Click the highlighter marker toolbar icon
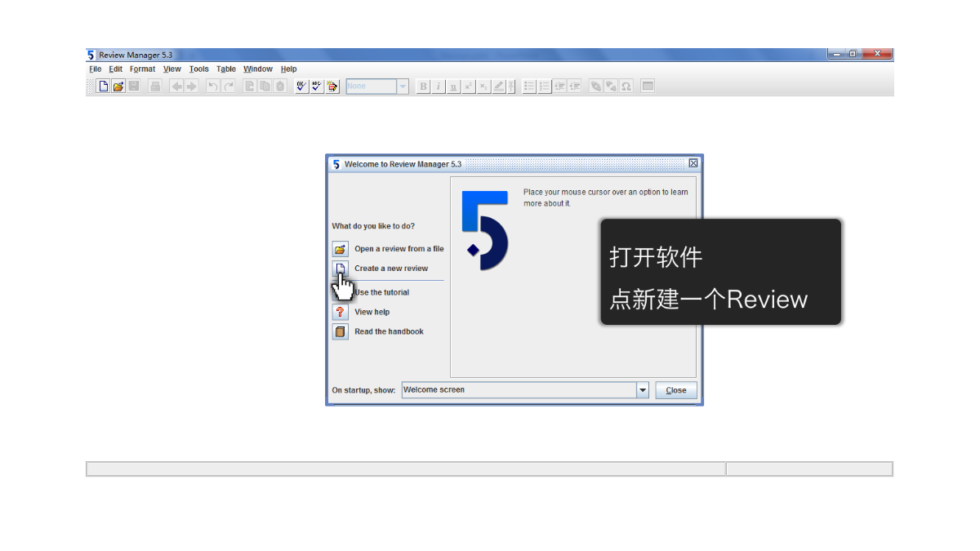The width and height of the screenshot is (980, 551). (499, 86)
